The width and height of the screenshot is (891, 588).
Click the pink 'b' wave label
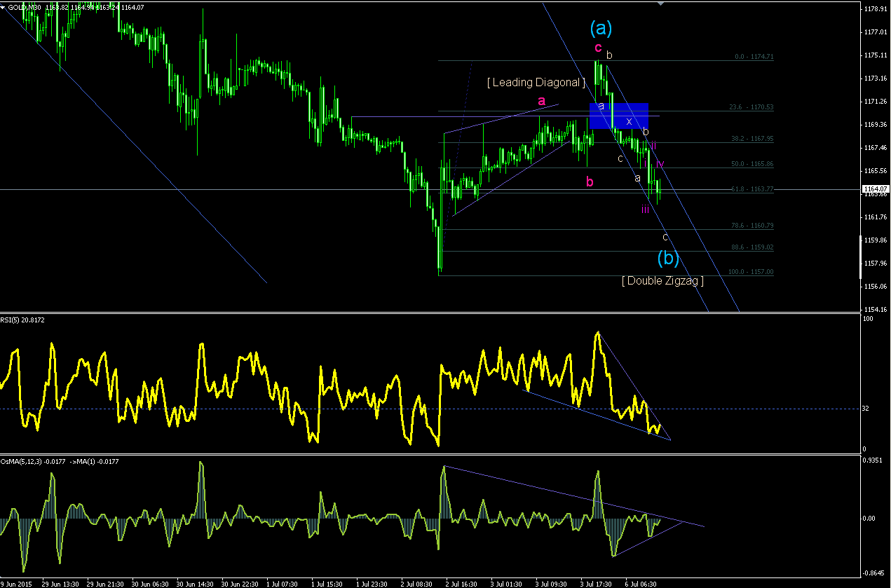click(590, 182)
